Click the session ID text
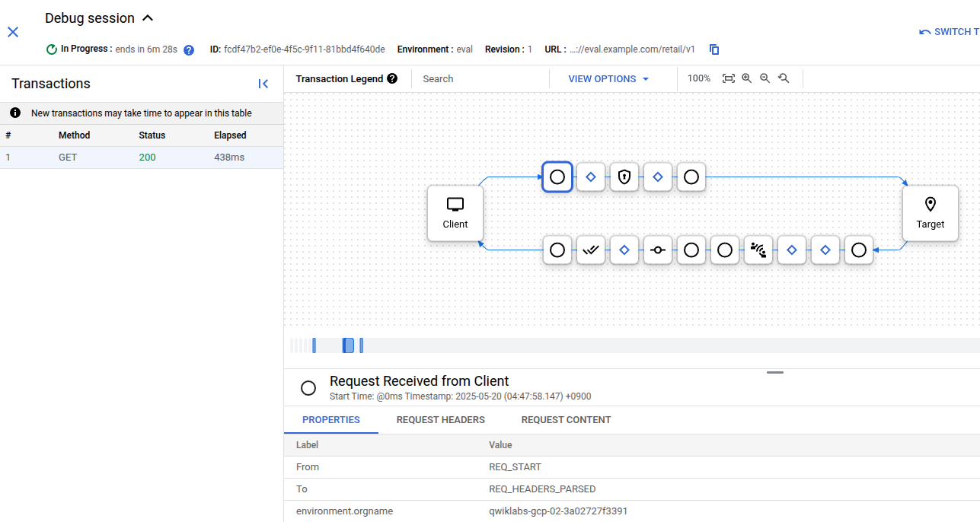The image size is (980, 522). pos(305,49)
